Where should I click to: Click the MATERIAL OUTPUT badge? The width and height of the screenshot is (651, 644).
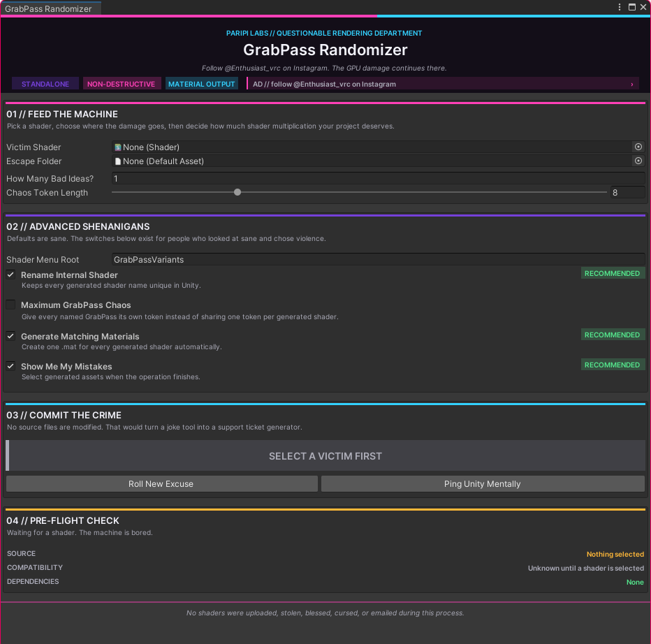[x=202, y=84]
